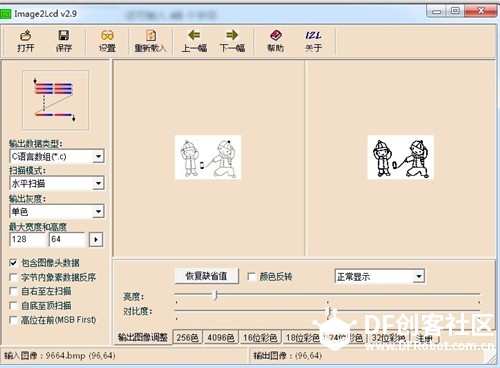Screen dimensions: 500x368
Task: Click the max width field showing 128
Action: [x=27, y=239]
